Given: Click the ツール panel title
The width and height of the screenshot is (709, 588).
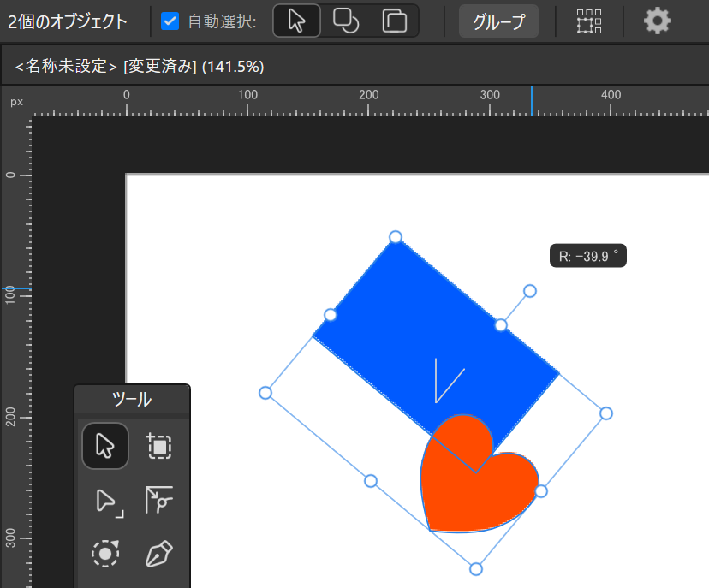Looking at the screenshot, I should coord(132,400).
